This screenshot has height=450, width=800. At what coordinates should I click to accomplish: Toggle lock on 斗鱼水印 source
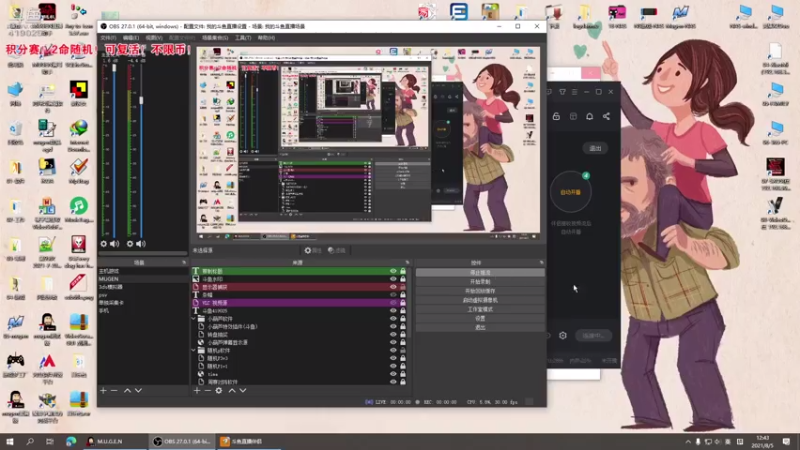click(403, 279)
